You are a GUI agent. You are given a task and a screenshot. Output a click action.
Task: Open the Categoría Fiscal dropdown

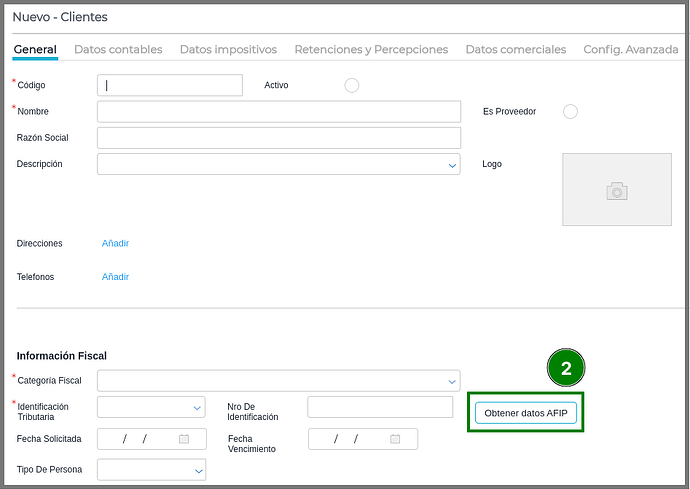point(452,381)
